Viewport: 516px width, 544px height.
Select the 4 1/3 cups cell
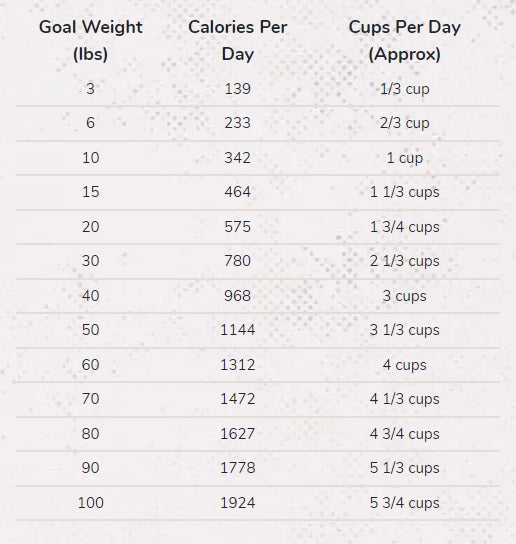405,399
